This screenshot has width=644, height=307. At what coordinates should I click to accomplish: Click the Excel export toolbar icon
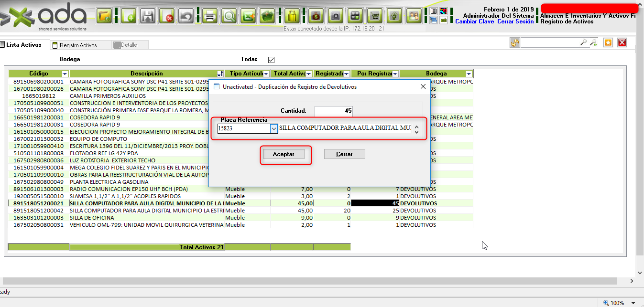point(247,16)
